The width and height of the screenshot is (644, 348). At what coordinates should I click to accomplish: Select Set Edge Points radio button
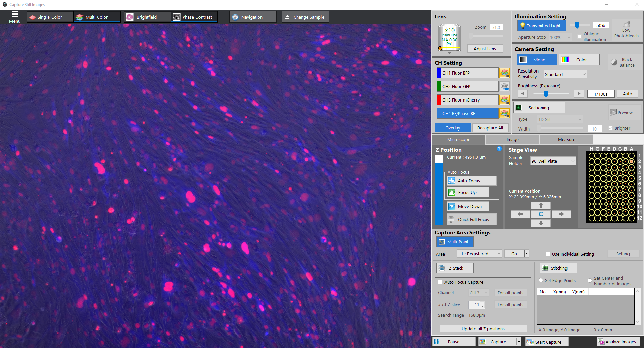541,280
